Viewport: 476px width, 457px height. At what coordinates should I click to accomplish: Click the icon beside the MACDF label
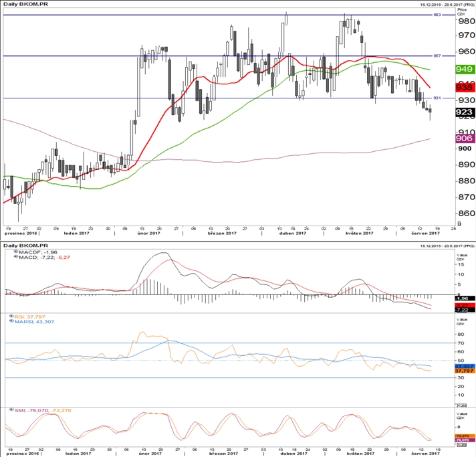tap(16, 252)
